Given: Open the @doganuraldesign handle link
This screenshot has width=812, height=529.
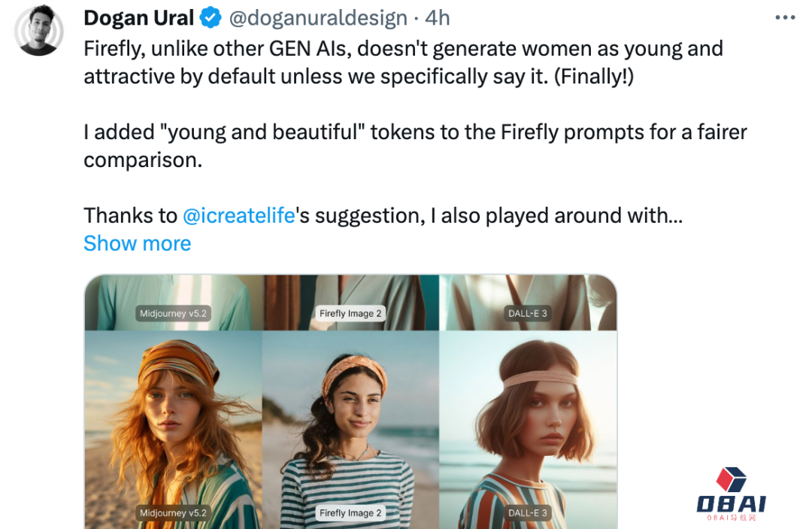Looking at the screenshot, I should (x=318, y=18).
